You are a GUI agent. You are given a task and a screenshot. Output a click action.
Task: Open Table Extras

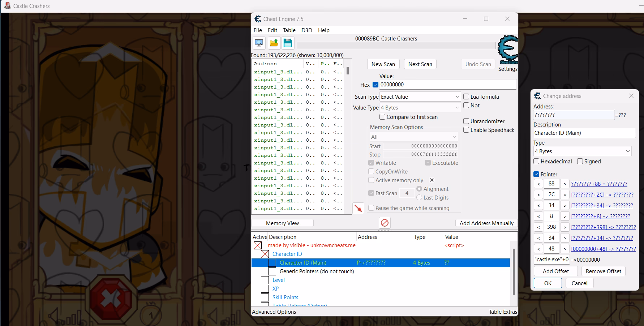[503, 312]
